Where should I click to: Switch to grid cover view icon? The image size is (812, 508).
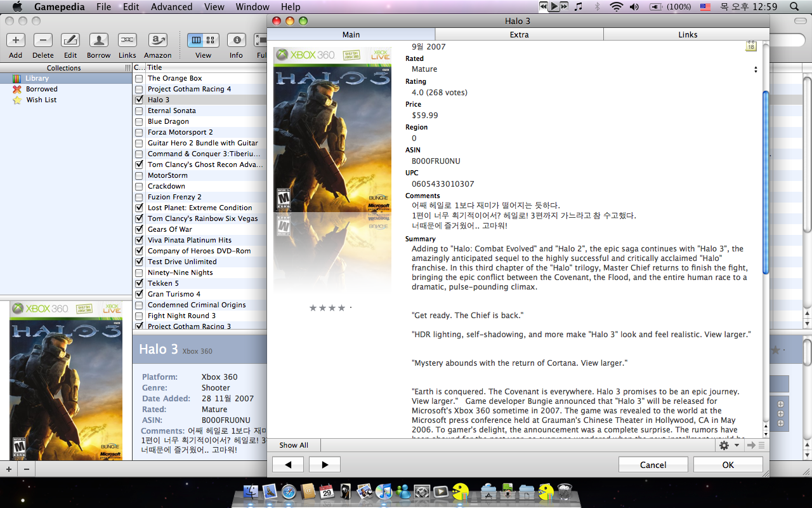click(211, 40)
